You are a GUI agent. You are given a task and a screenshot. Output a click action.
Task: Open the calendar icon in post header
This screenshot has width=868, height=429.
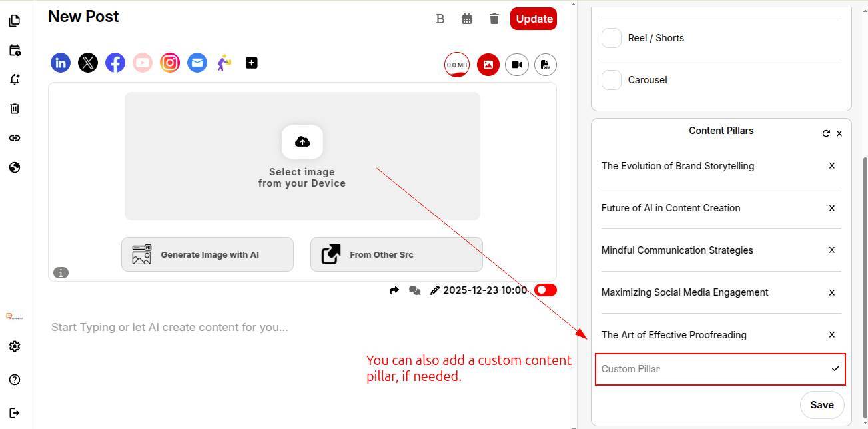click(467, 19)
